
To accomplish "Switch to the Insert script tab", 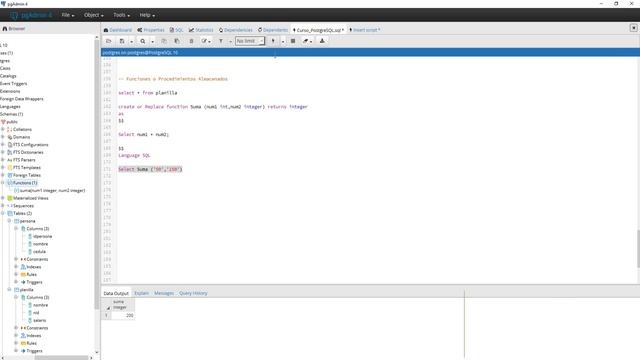I will click(x=364, y=30).
